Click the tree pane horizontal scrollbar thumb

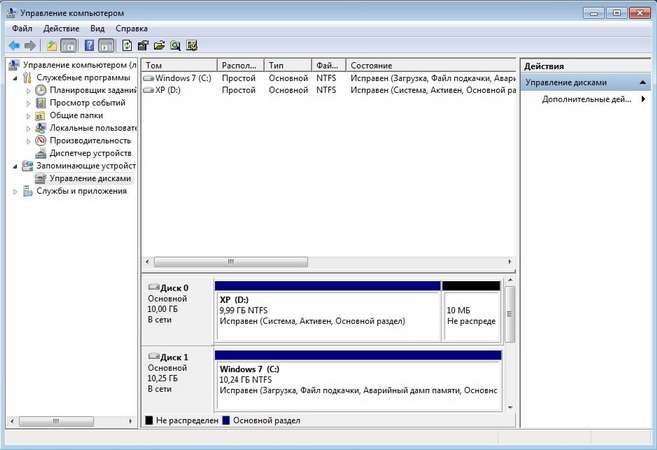[56, 421]
